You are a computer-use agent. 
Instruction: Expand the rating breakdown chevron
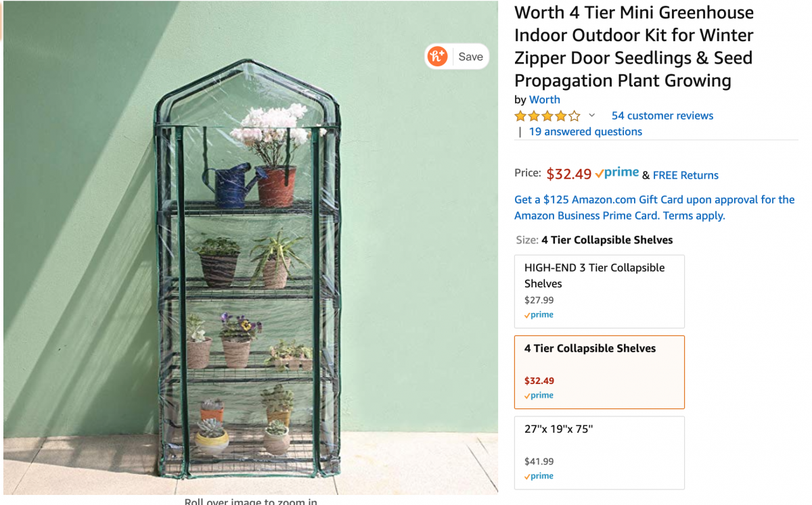591,116
